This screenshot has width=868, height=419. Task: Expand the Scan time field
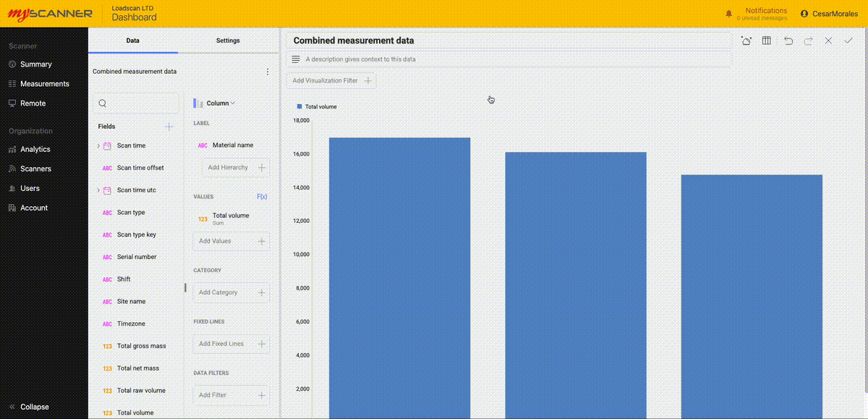[98, 145]
